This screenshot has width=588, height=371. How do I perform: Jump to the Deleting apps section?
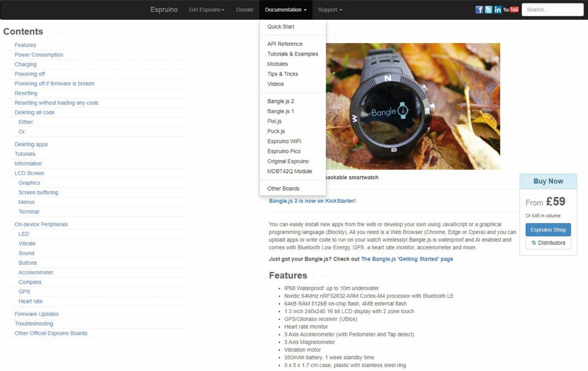click(31, 144)
